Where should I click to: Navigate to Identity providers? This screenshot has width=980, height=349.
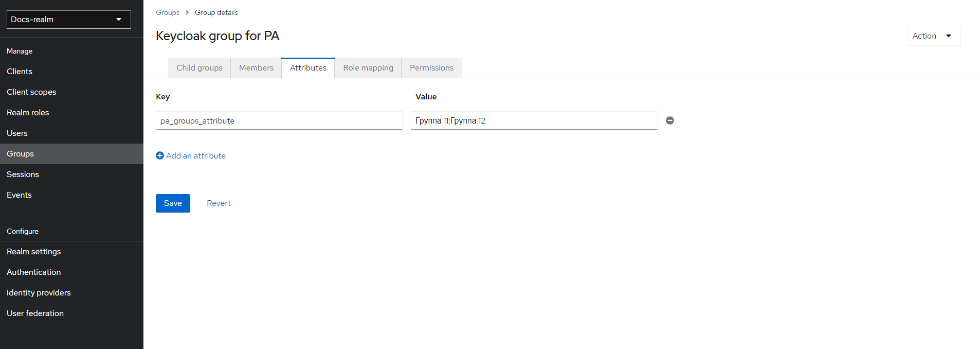point(39,293)
